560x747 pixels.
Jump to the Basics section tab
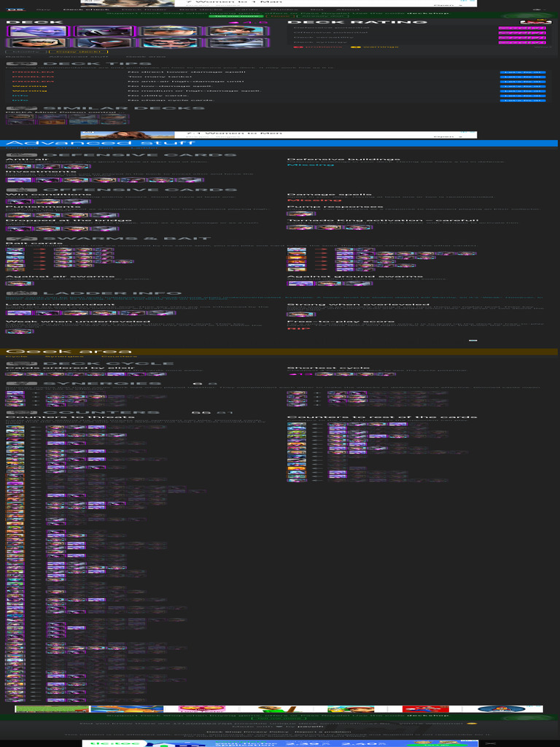pos(19,56)
